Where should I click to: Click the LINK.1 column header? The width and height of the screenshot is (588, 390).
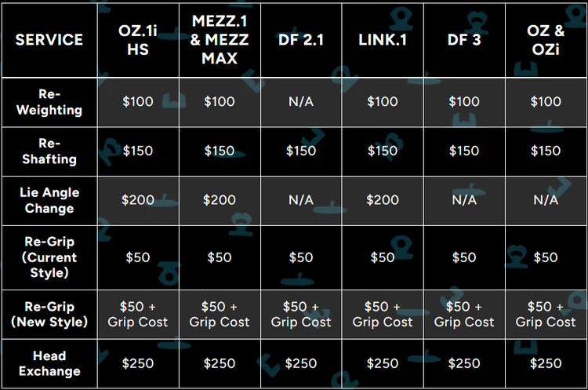pos(383,39)
